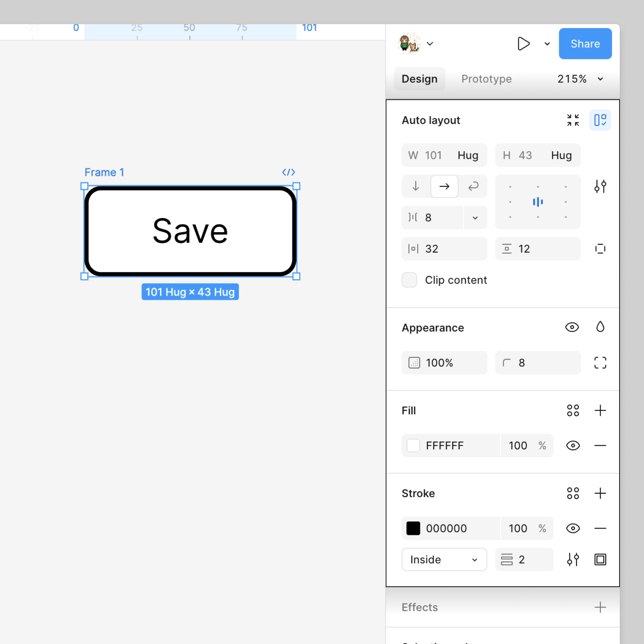Hide the FFFFFF fill with eye icon
The image size is (644, 644).
[x=573, y=445]
